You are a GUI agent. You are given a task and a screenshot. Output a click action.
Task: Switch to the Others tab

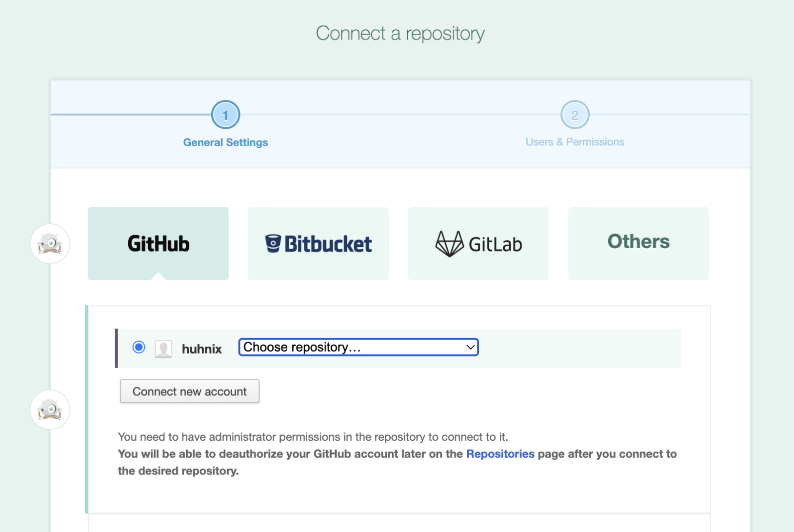coord(638,243)
